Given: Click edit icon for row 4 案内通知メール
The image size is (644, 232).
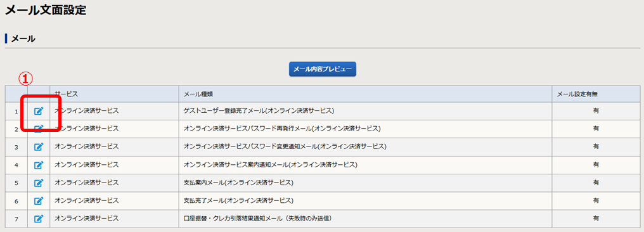Looking at the screenshot, I should pyautogui.click(x=39, y=165).
